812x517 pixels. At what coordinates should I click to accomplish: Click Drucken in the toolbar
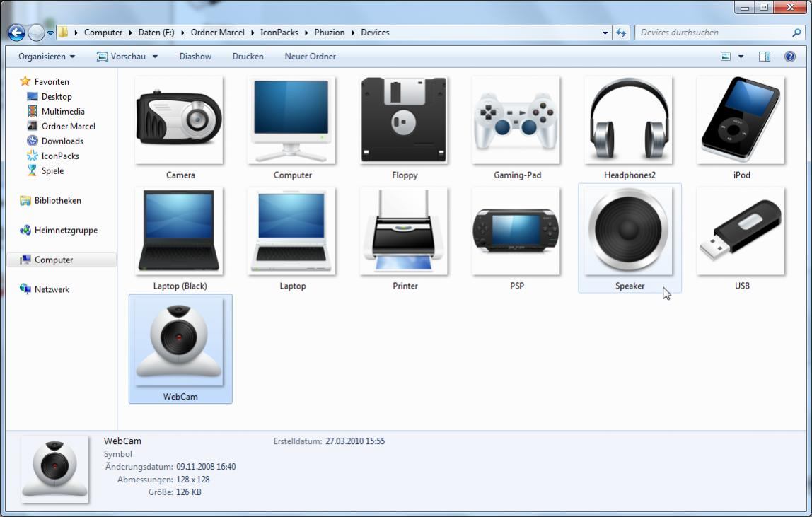point(248,57)
